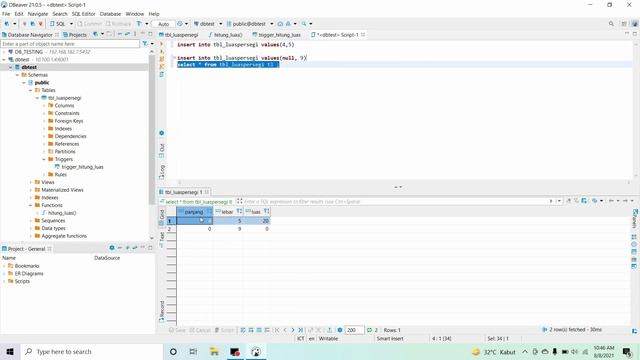Open the Help menu
Image resolution: width=640 pixels, height=360 pixels.
tap(154, 14)
